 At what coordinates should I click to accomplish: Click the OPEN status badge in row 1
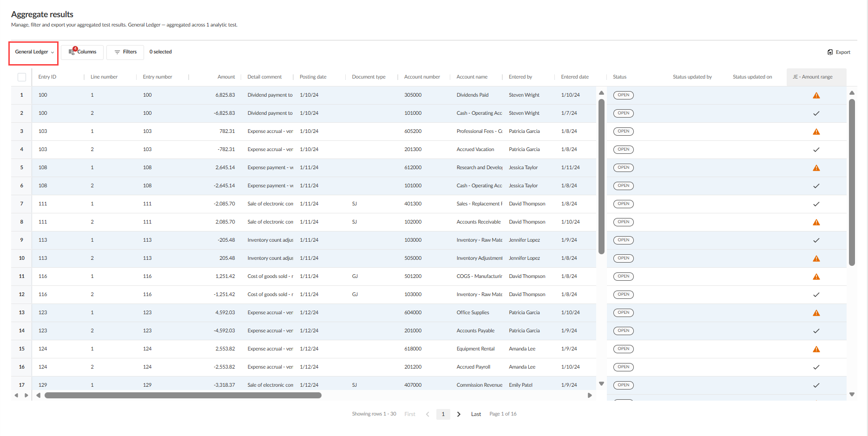tap(623, 95)
